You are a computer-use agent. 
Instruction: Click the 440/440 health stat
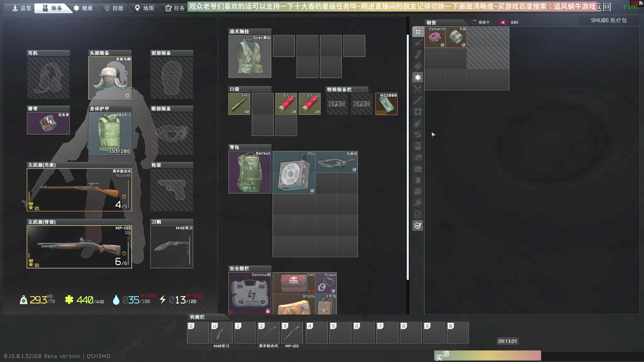(x=85, y=300)
